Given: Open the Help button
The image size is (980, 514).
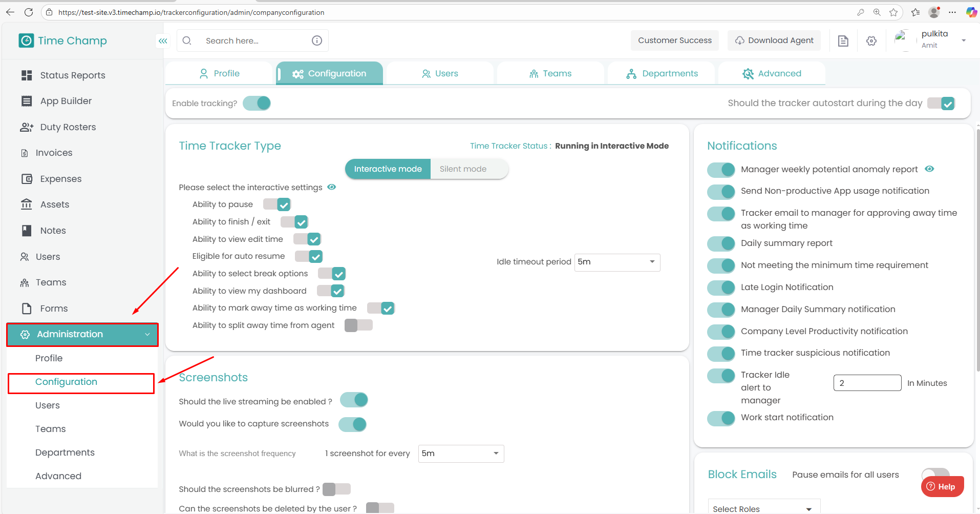Looking at the screenshot, I should click(942, 486).
